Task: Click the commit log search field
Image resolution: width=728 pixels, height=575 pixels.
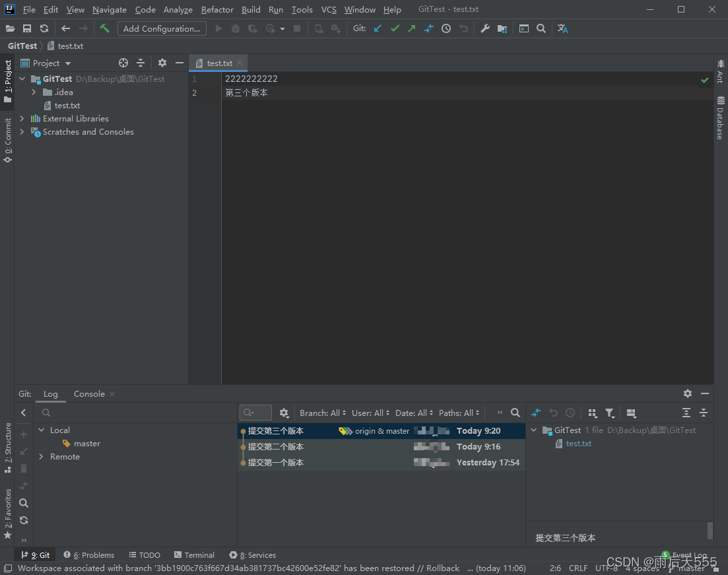Action: click(x=255, y=413)
